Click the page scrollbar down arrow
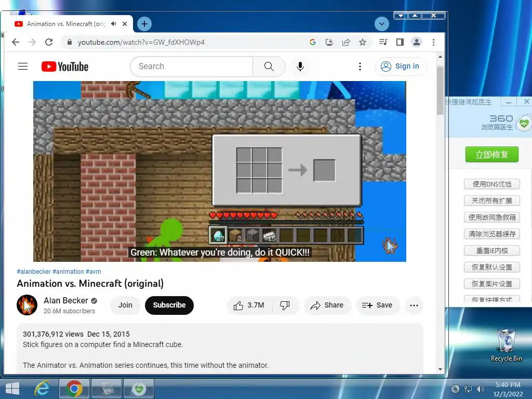The image size is (532, 399). point(440,369)
